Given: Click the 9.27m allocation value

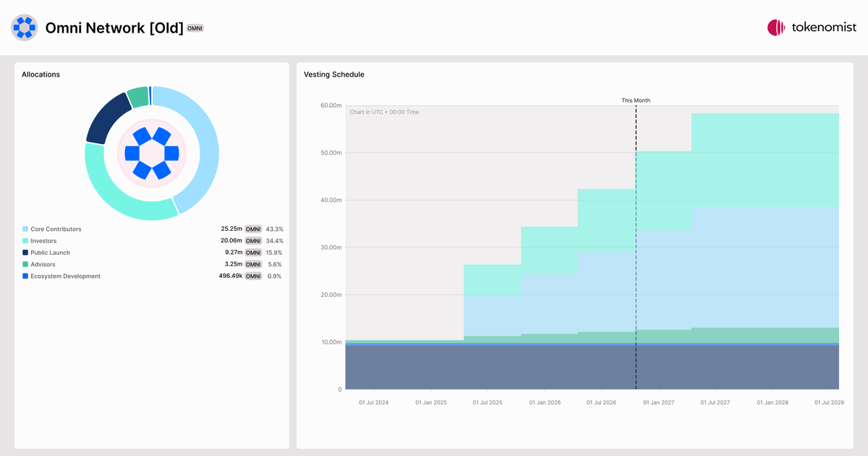Looking at the screenshot, I should pos(233,253).
